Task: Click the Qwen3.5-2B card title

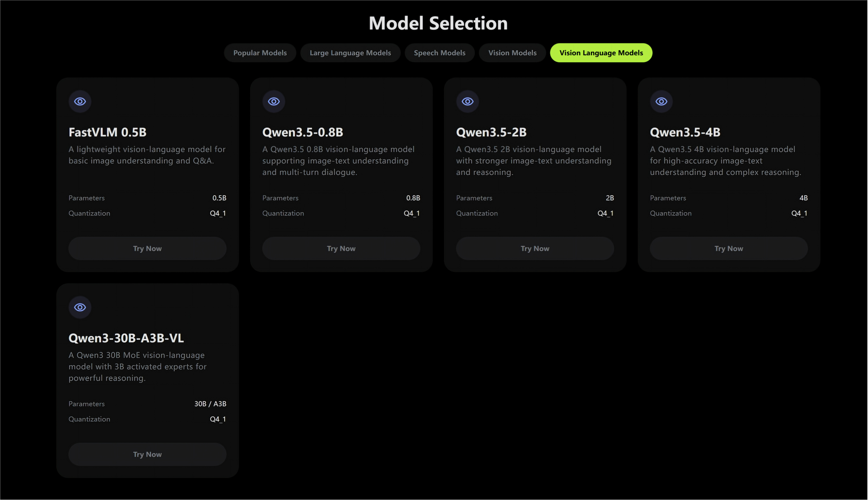Action: point(491,132)
